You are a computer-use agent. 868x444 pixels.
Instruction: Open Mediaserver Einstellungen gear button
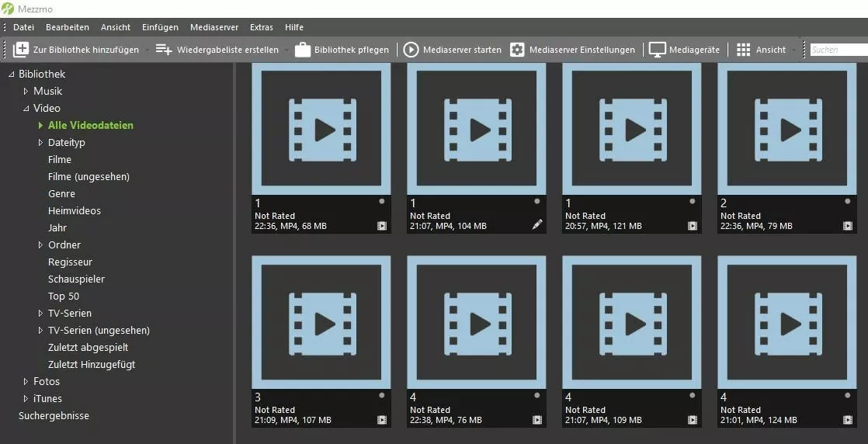point(572,50)
